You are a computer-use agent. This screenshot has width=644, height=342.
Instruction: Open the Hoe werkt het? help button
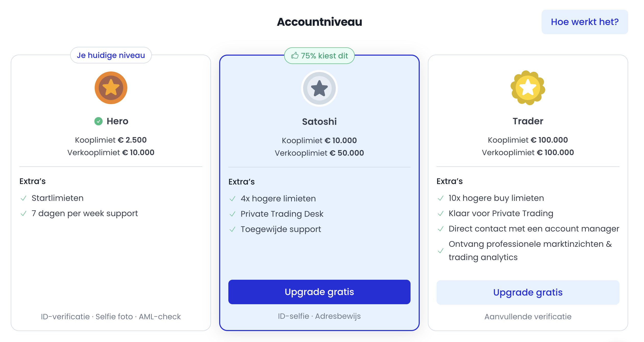[585, 22]
